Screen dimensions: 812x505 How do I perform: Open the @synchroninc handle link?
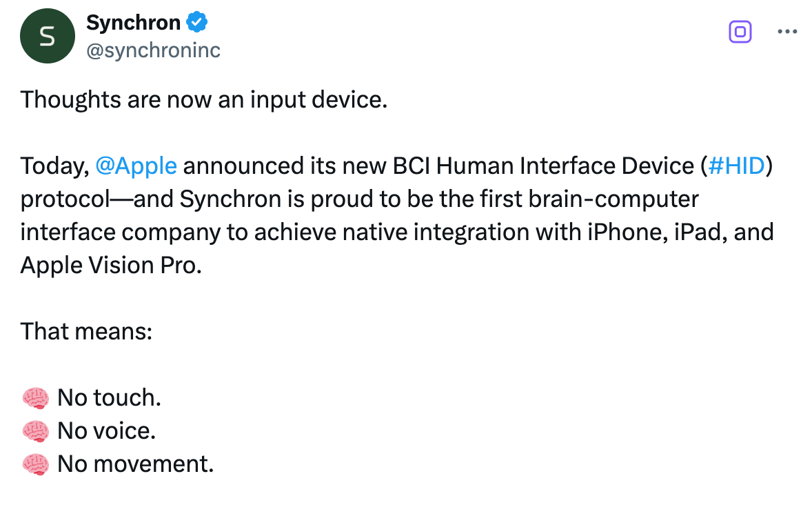153,50
